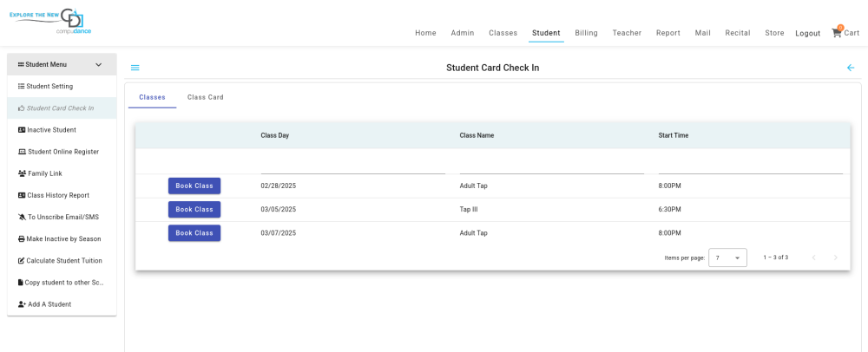Viewport: 868px width, 352px height.
Task: Click the Tap III class name cell
Action: tap(469, 210)
